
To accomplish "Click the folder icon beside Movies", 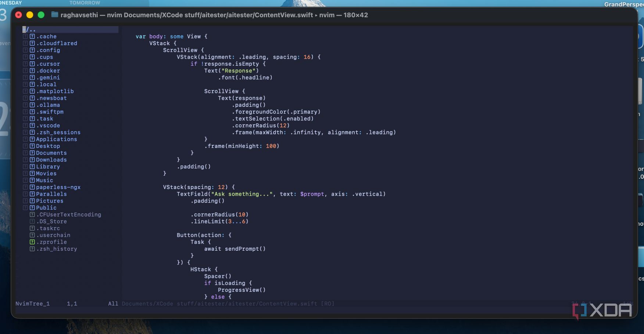I will click(x=32, y=173).
